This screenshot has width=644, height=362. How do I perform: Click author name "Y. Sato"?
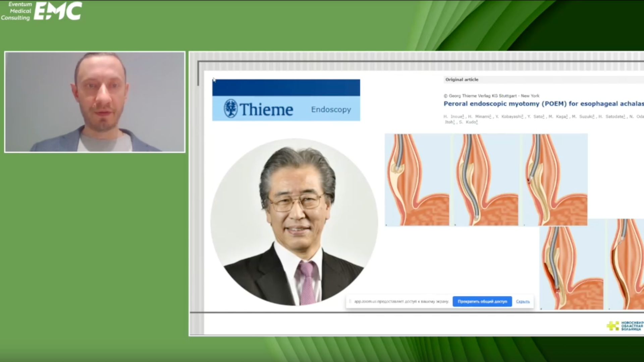tap(536, 117)
